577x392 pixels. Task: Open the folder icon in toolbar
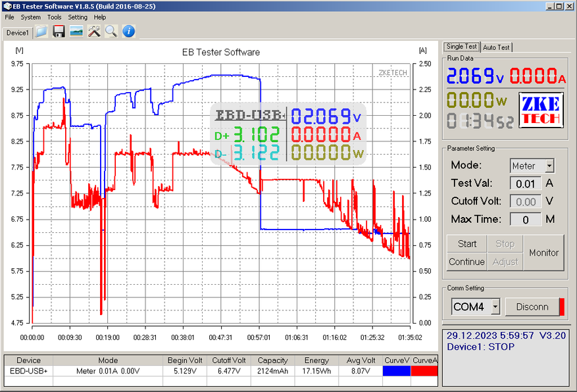(41, 32)
